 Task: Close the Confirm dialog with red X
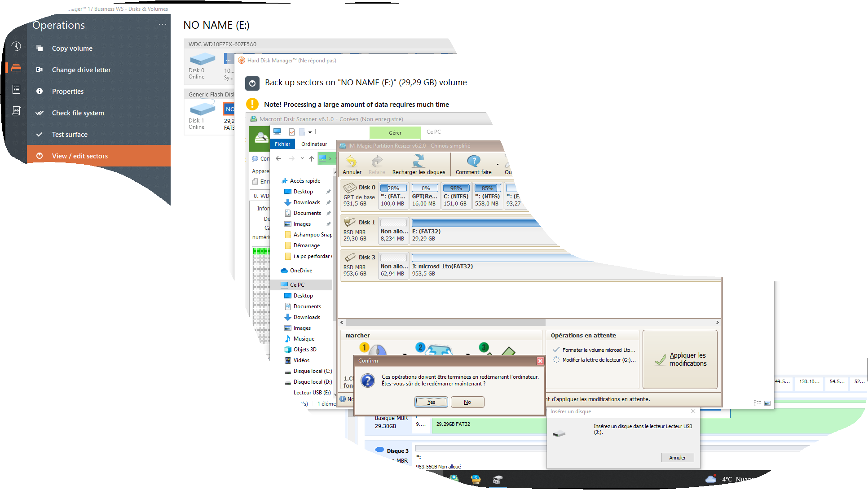(x=540, y=361)
